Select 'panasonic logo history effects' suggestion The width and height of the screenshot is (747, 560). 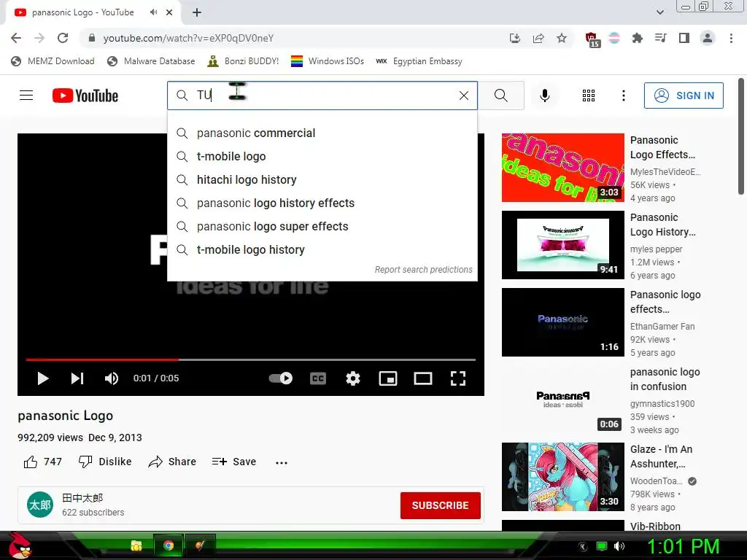[322, 203]
